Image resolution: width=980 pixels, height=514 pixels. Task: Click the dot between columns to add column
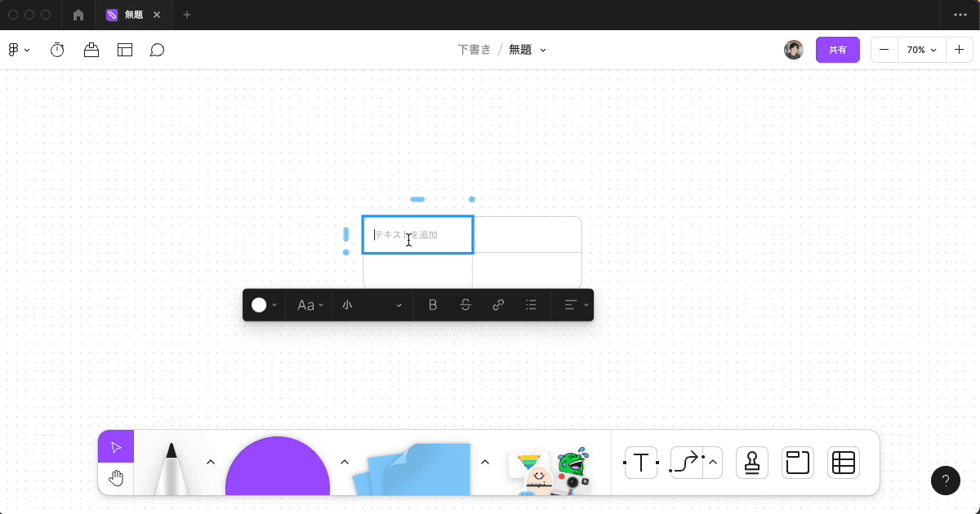(x=472, y=199)
